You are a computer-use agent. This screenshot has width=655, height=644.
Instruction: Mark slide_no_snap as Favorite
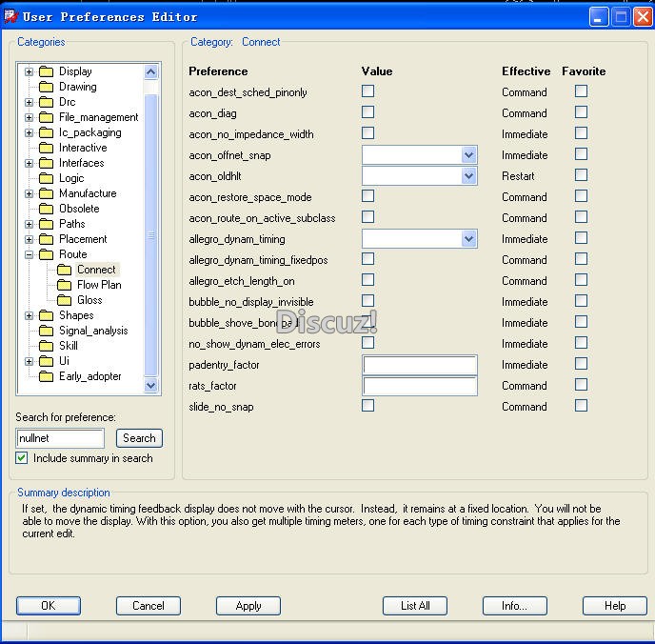coord(581,406)
